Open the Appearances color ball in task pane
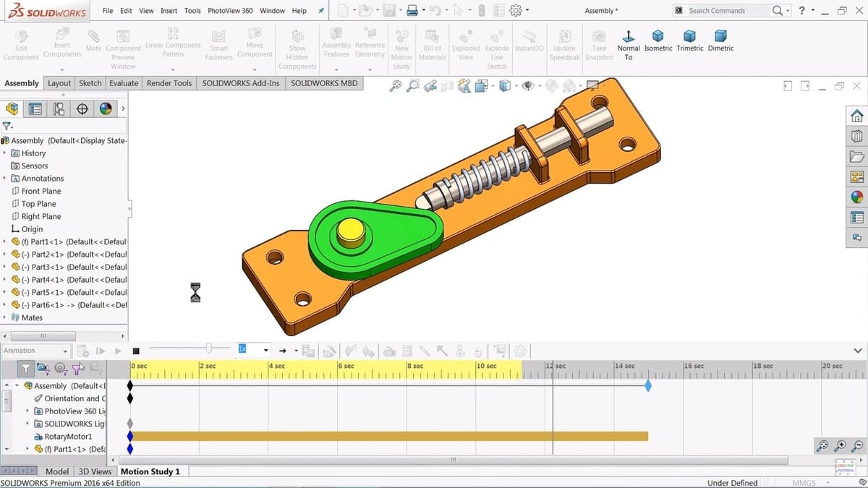The width and height of the screenshot is (868, 488). pos(857,197)
